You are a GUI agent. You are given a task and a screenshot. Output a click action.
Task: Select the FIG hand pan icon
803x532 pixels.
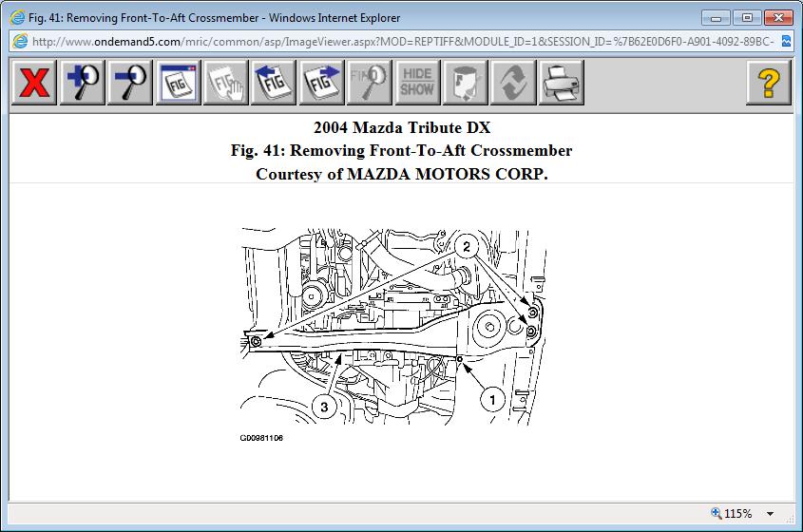(x=226, y=83)
